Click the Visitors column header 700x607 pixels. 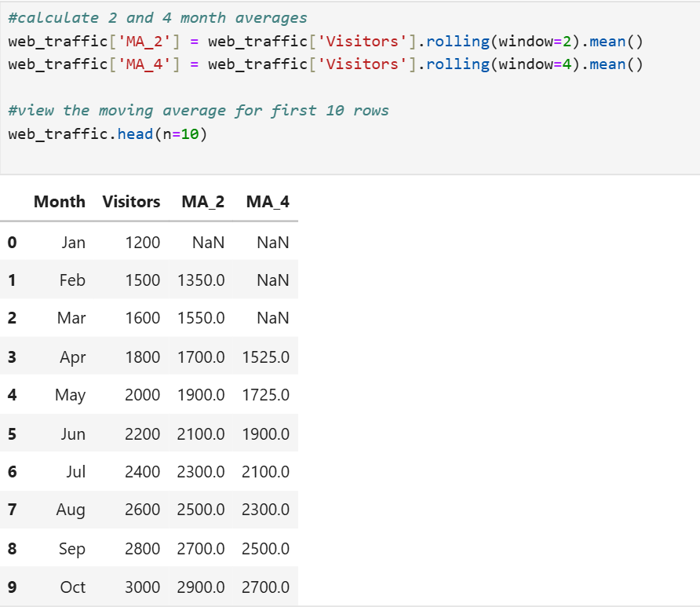[131, 202]
